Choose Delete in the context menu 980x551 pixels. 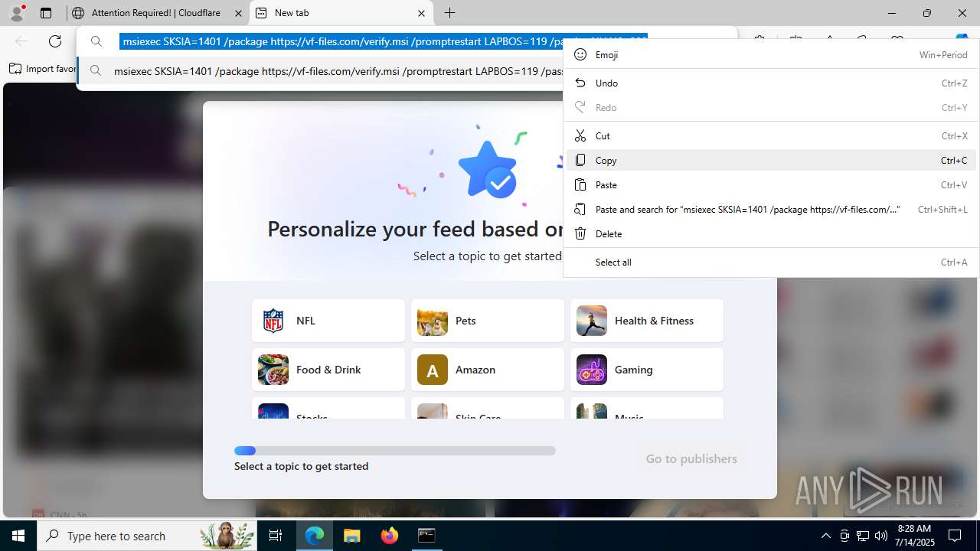771,233
